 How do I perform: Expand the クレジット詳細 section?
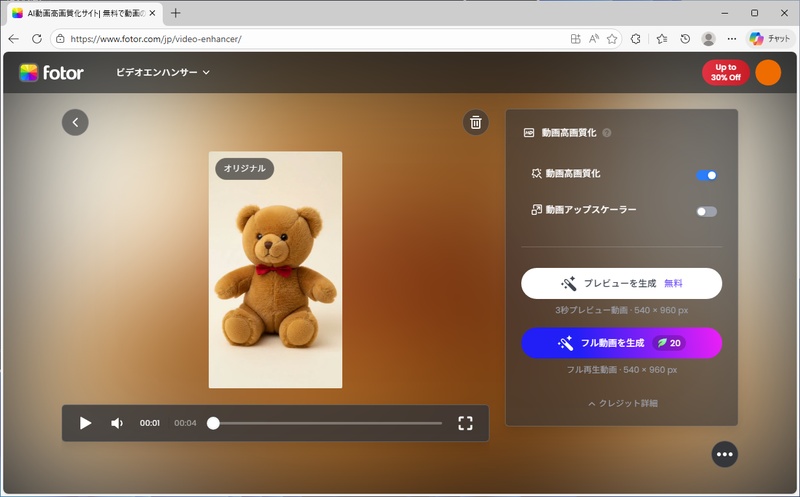coord(623,403)
